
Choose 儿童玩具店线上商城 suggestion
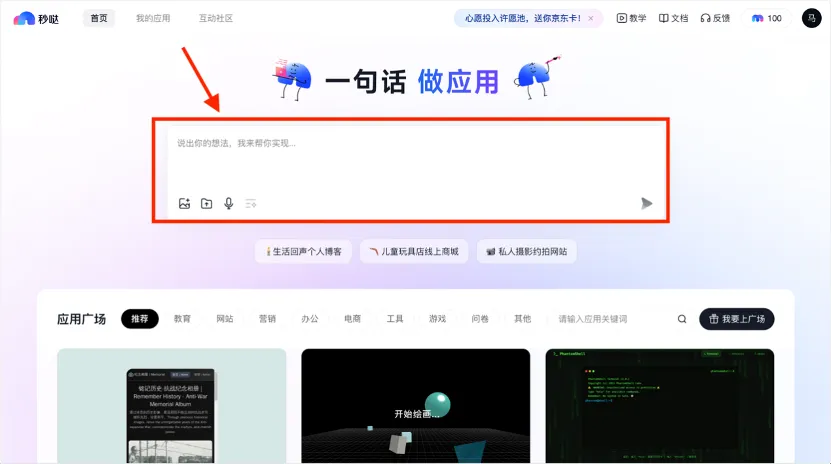coord(414,252)
